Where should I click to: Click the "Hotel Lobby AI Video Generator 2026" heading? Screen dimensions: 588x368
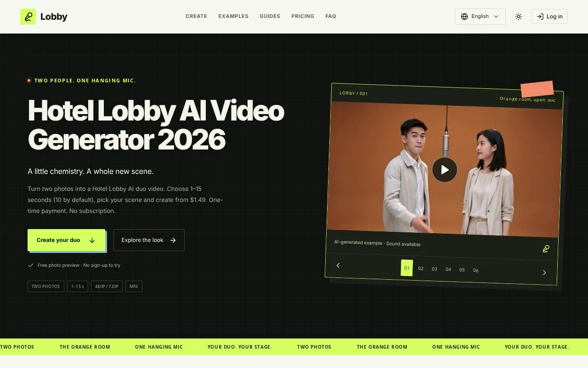[x=156, y=125]
